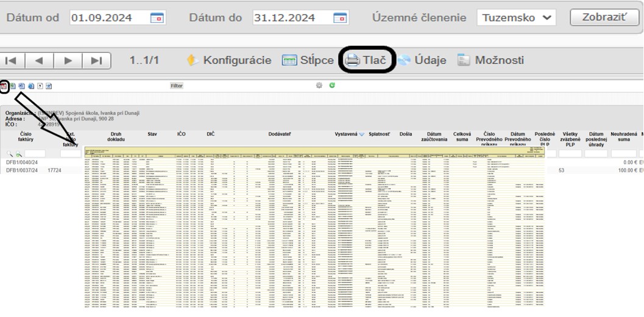
Task: Open the gray settings gear icon
Action: tap(319, 86)
